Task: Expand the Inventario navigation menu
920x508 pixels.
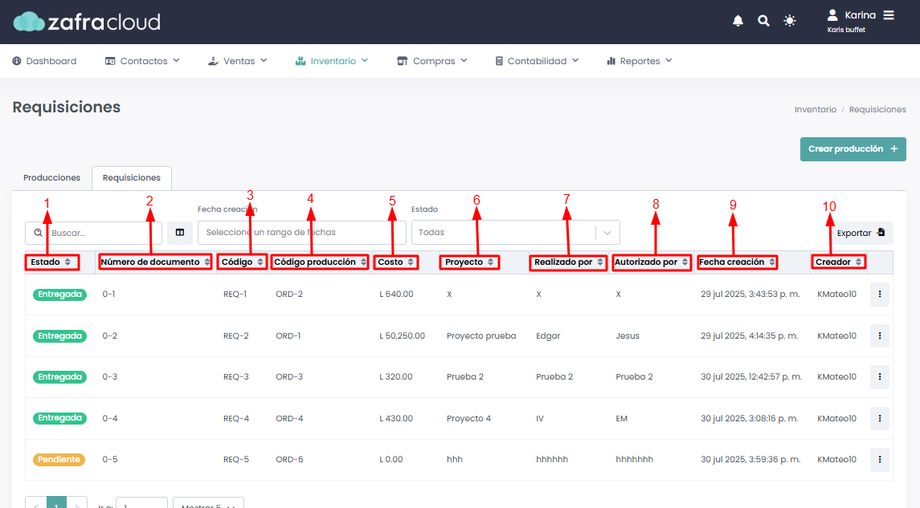Action: coord(332,61)
